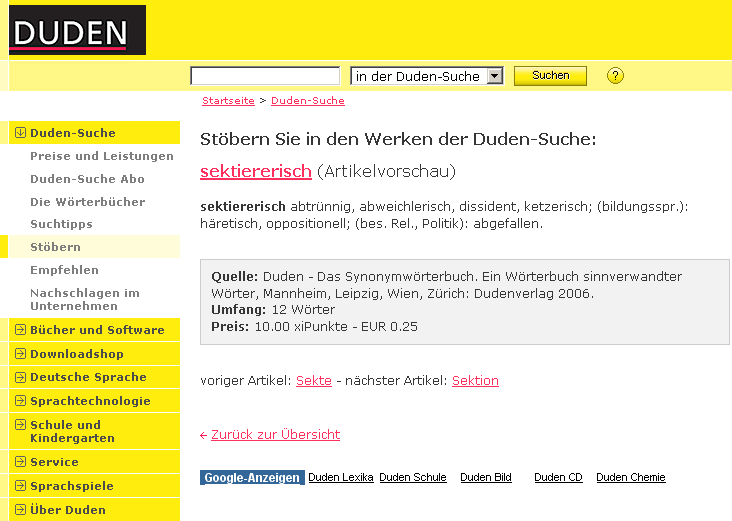Open Duden CD ad link
Viewport: 732px width, 521px height.
[x=558, y=477]
